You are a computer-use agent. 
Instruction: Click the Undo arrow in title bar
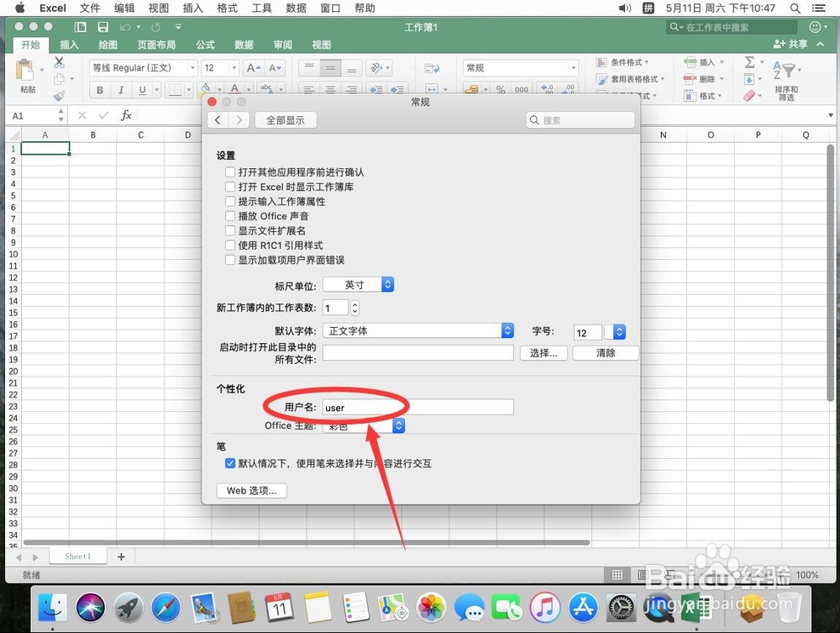125,27
